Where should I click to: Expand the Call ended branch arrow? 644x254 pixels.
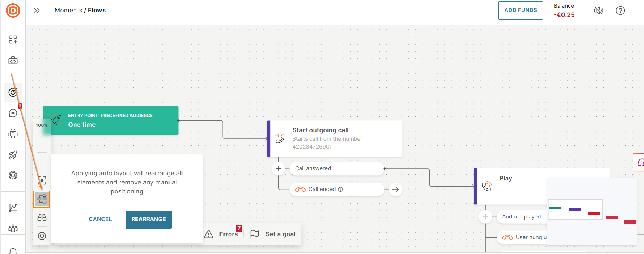395,189
